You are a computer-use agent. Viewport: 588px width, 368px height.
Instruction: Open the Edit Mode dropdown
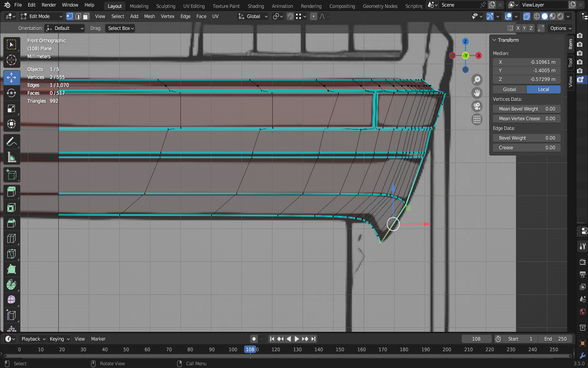(42, 16)
